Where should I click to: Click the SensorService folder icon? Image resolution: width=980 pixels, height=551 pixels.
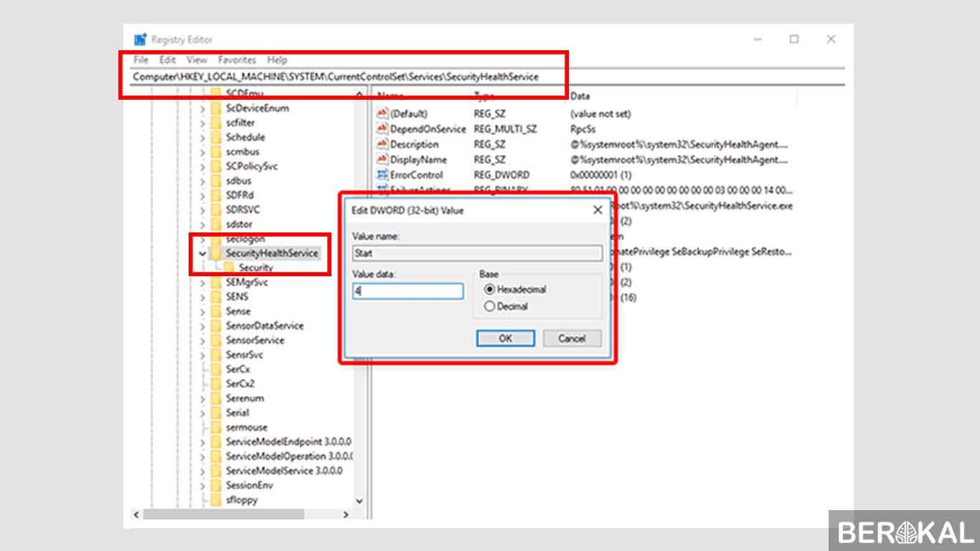point(216,340)
